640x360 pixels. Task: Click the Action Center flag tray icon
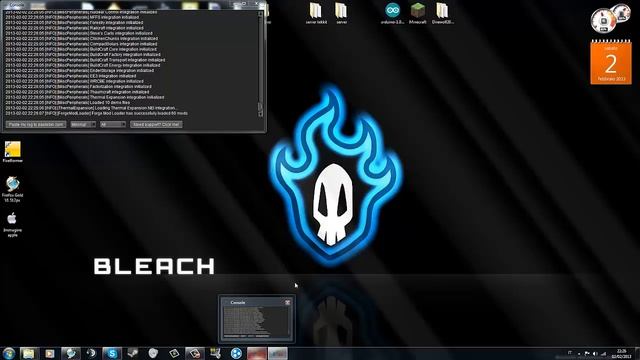coord(587,354)
